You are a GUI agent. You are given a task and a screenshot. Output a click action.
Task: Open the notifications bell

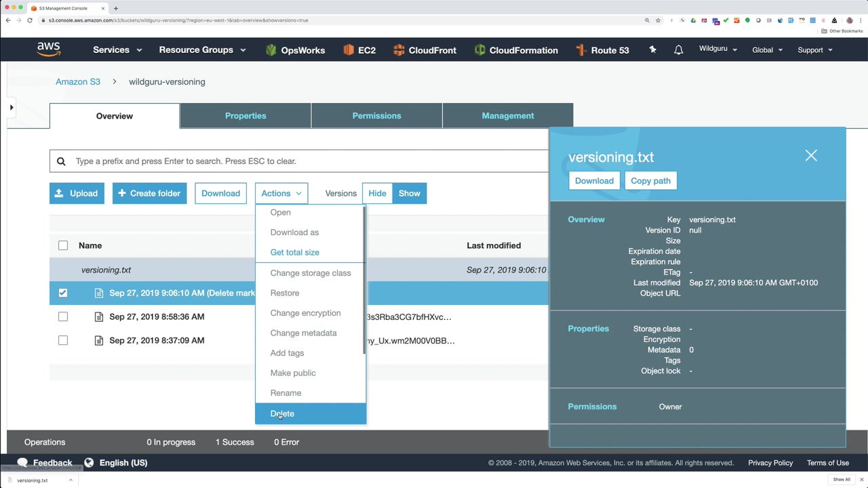[678, 50]
